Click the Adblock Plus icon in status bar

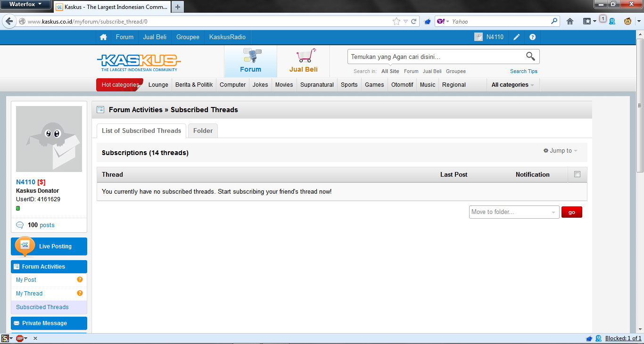20,338
